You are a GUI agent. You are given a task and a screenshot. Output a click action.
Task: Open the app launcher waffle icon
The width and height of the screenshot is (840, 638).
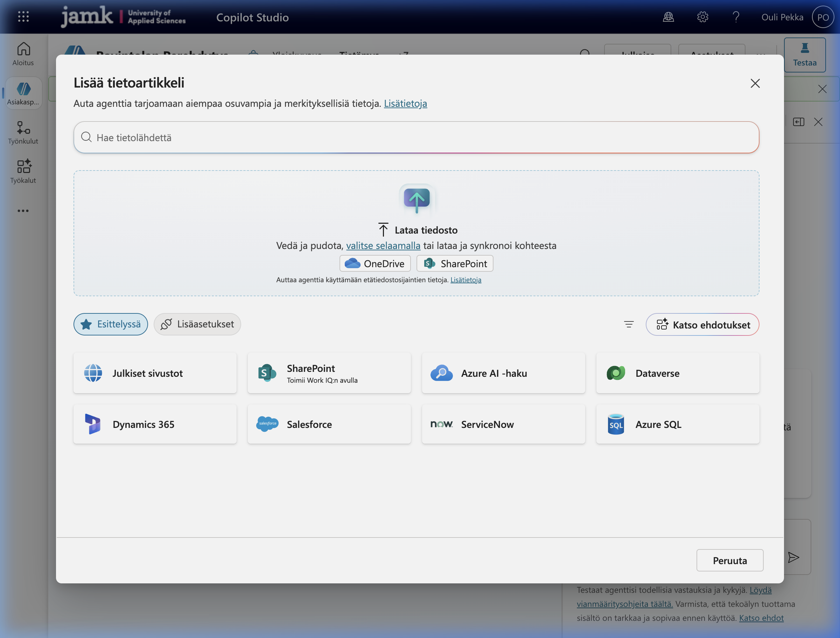tap(23, 17)
